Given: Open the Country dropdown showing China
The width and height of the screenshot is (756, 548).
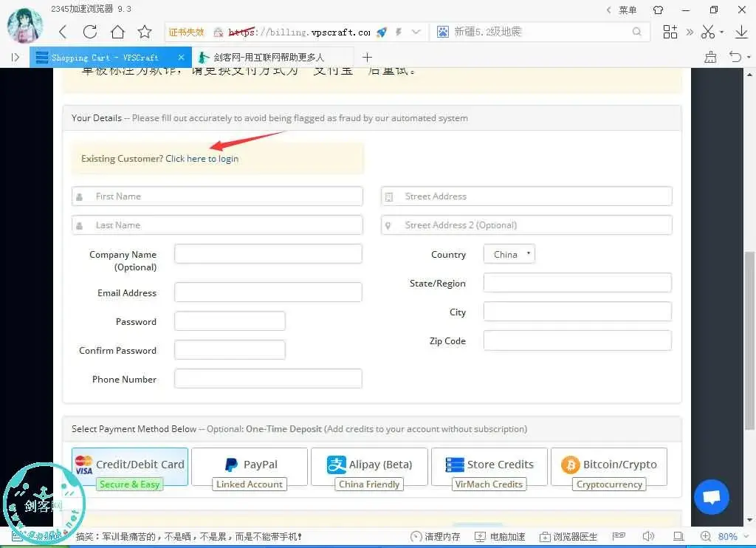Looking at the screenshot, I should [x=509, y=254].
